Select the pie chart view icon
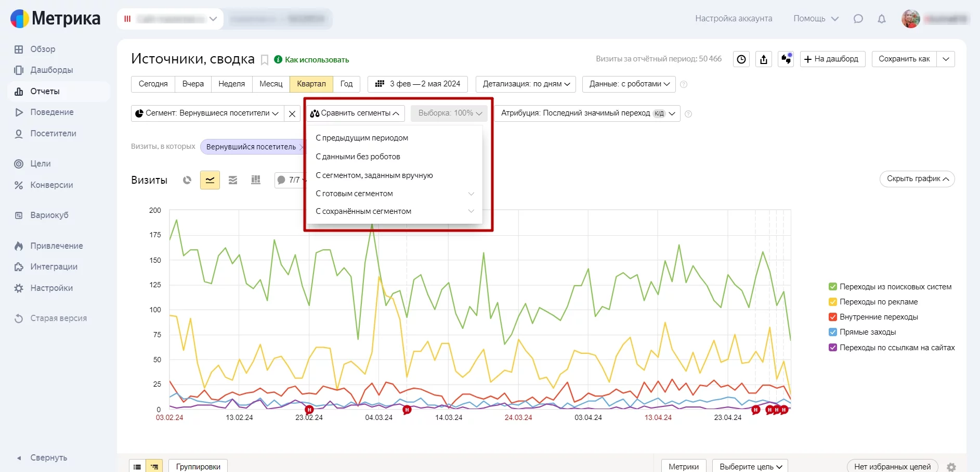The height and width of the screenshot is (472, 980). (187, 180)
